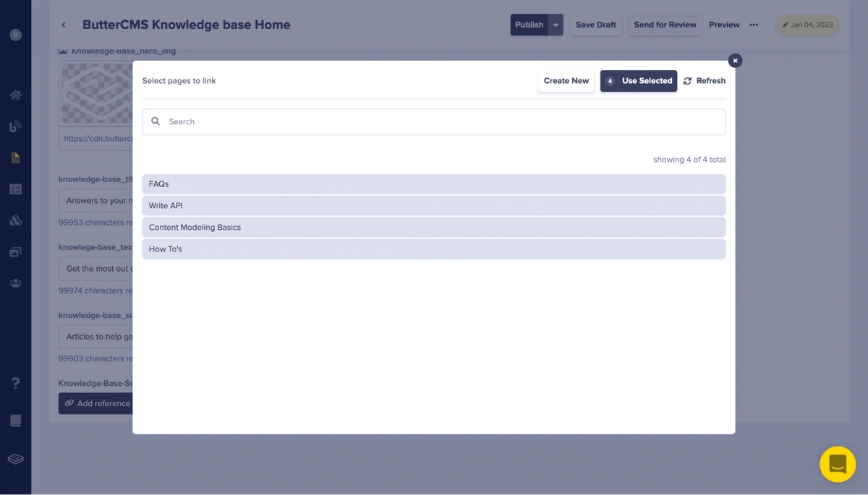868x495 pixels.
Task: Click the back chevron beside page title
Action: (64, 25)
